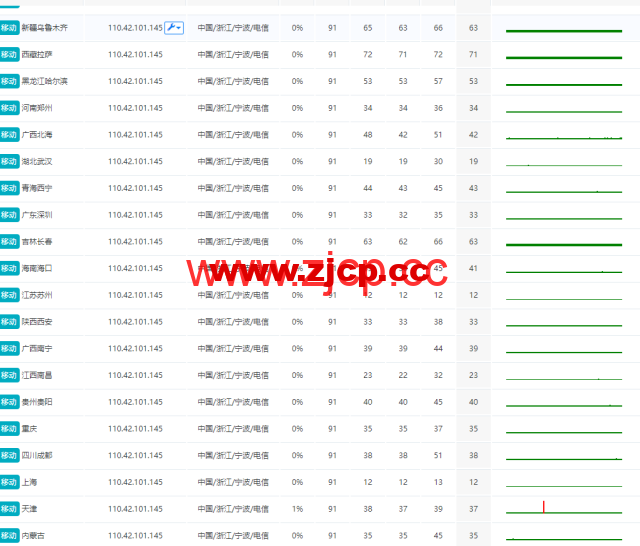Open the wrench tool dropdown beside 新疆乌鲁木齐 IP
The image size is (640, 546).
pos(174,28)
